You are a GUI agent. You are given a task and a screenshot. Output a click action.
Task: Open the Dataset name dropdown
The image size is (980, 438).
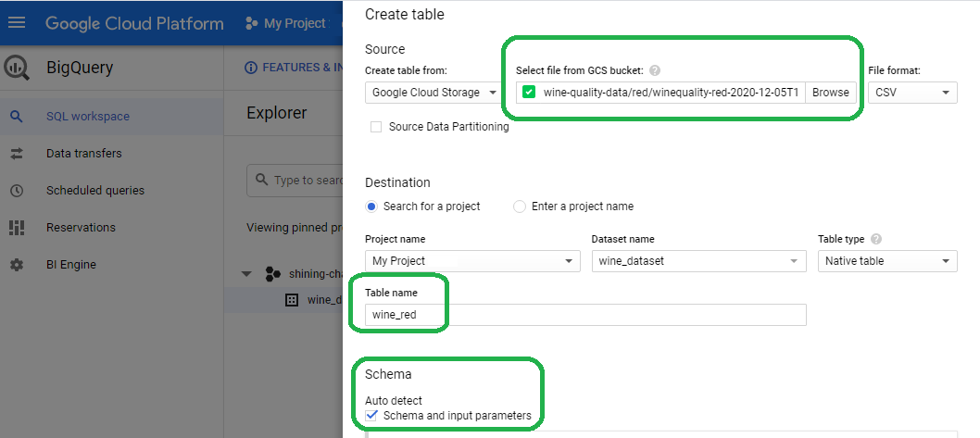(698, 260)
